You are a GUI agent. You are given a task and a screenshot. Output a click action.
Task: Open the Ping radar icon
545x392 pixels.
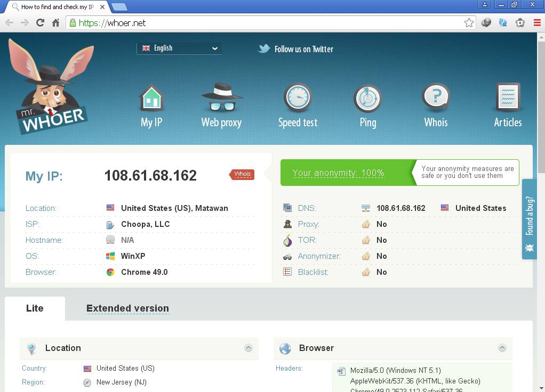[368, 98]
